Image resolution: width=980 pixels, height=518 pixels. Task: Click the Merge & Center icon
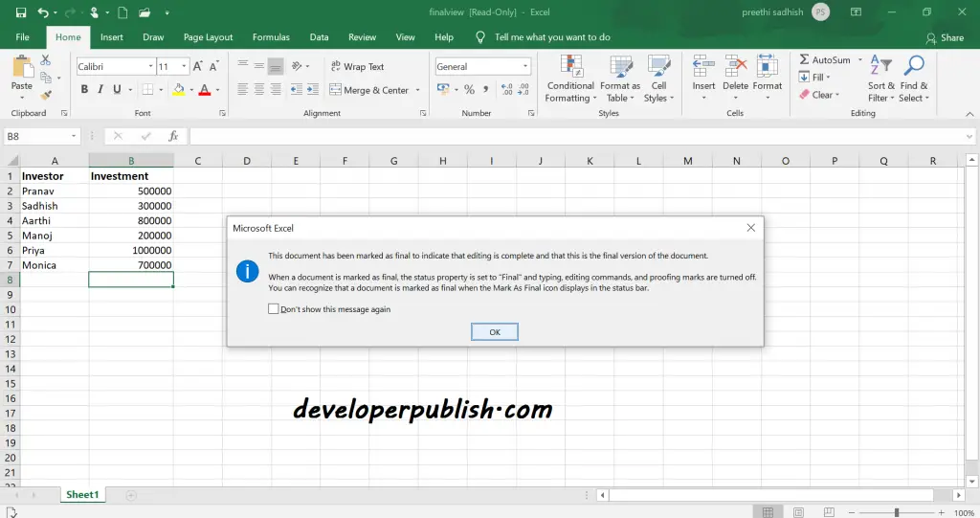coord(336,89)
